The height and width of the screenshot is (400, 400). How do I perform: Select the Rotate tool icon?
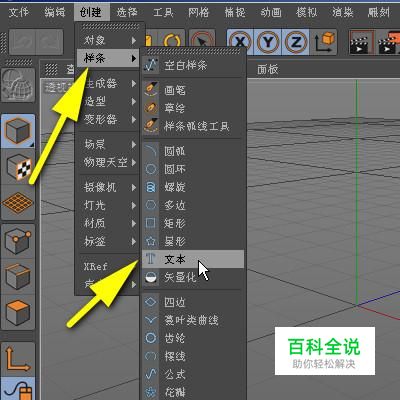[172, 41]
